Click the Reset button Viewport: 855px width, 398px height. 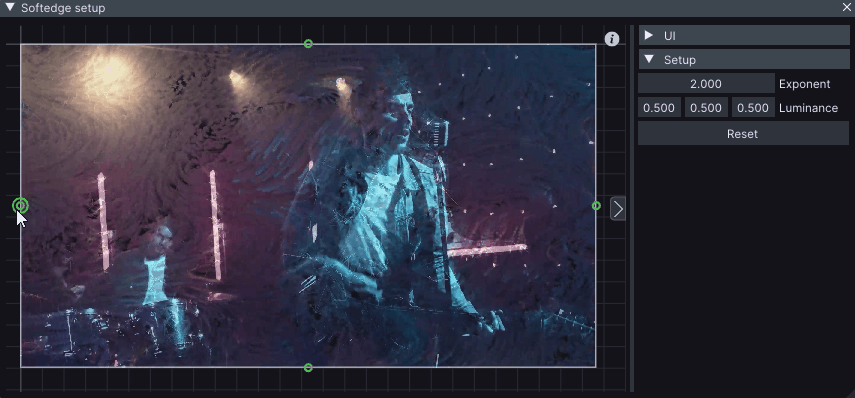(743, 134)
